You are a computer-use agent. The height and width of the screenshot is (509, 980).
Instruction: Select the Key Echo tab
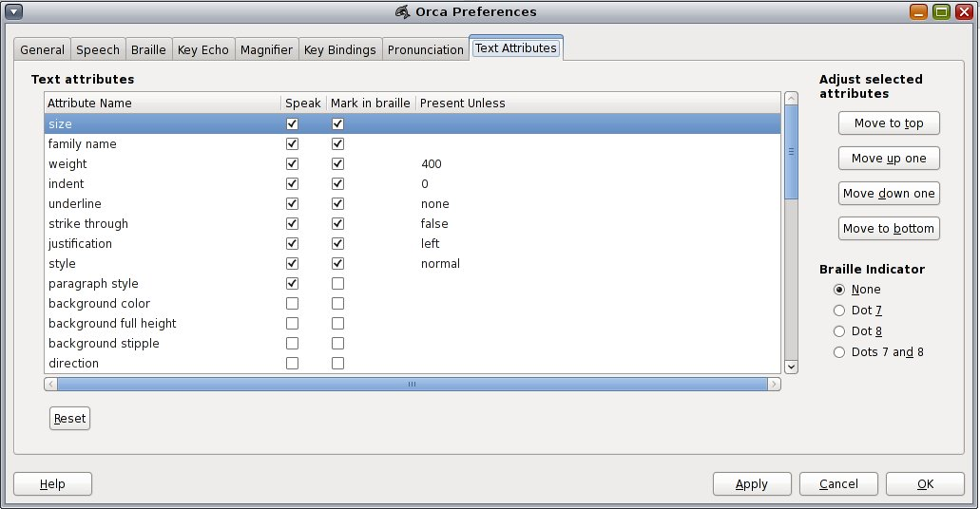pos(203,50)
